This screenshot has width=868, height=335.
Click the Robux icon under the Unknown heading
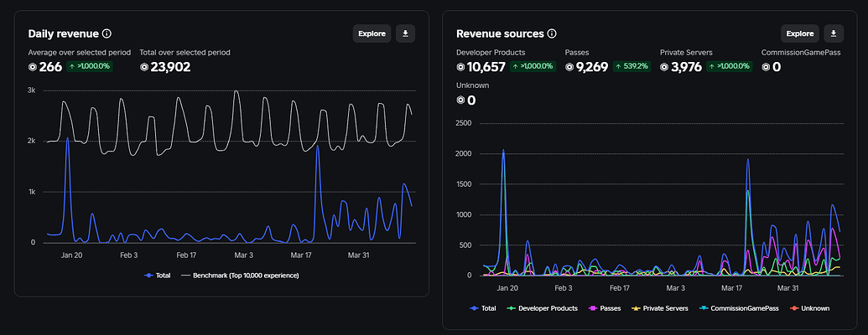coord(460,100)
